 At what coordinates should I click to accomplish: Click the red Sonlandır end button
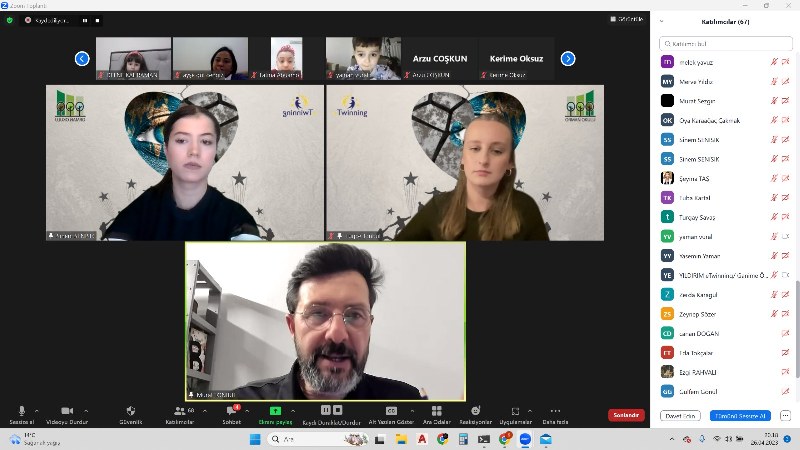pos(626,415)
